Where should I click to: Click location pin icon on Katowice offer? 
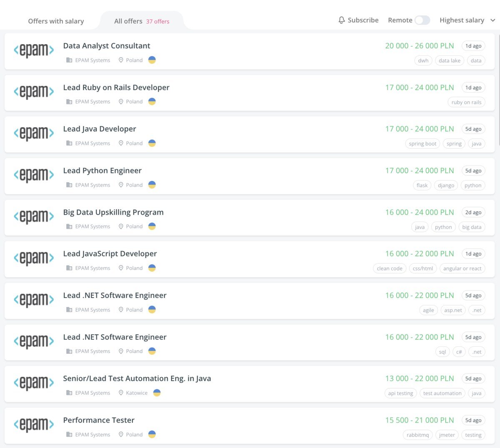tap(121, 393)
